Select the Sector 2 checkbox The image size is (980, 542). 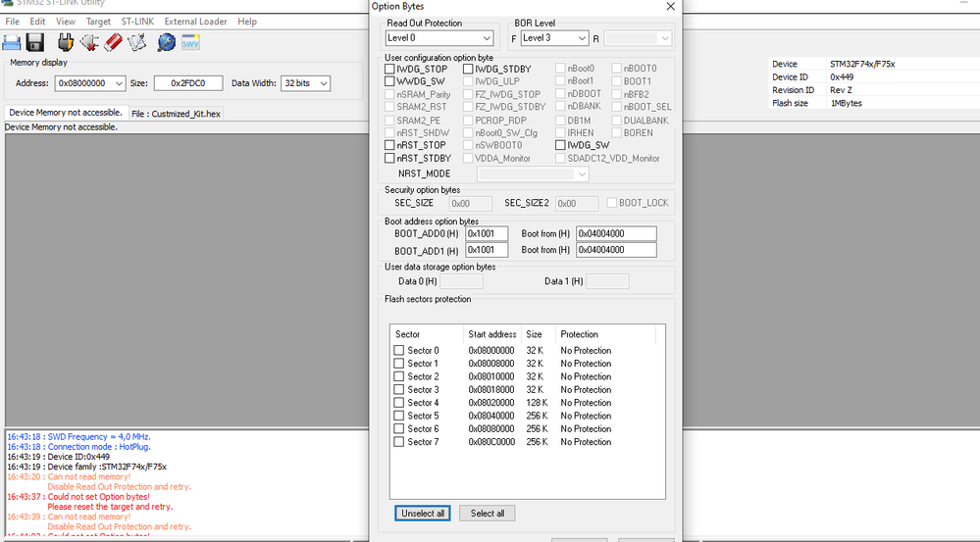(x=398, y=376)
